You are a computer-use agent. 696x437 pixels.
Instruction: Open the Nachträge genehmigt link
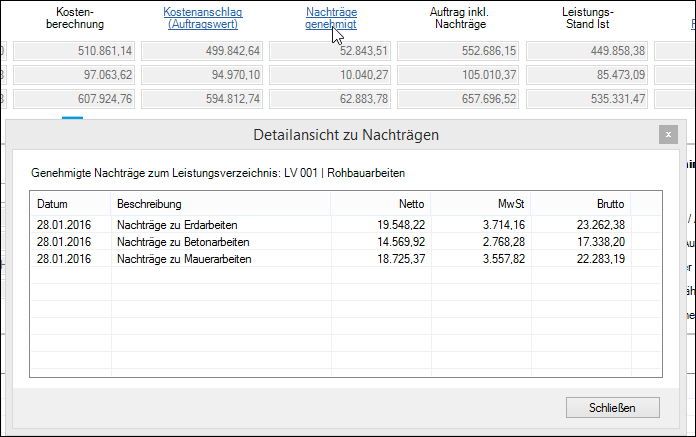[331, 18]
